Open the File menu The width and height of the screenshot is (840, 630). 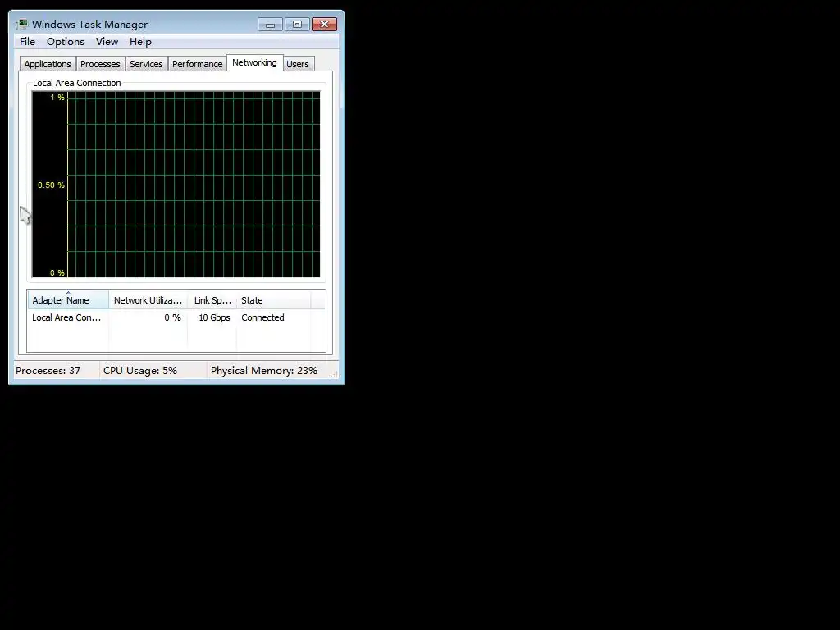[x=27, y=42]
